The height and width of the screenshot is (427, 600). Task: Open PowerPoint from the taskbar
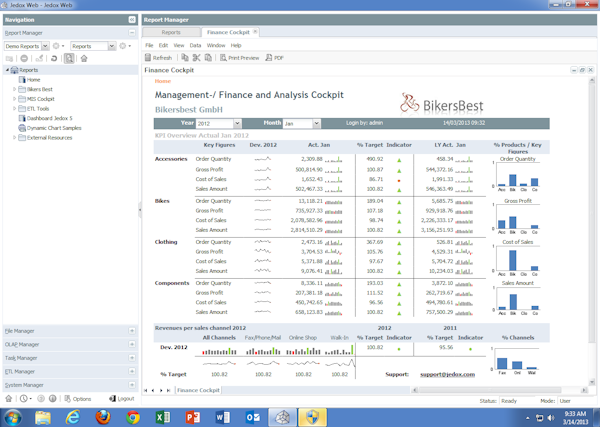tap(192, 417)
